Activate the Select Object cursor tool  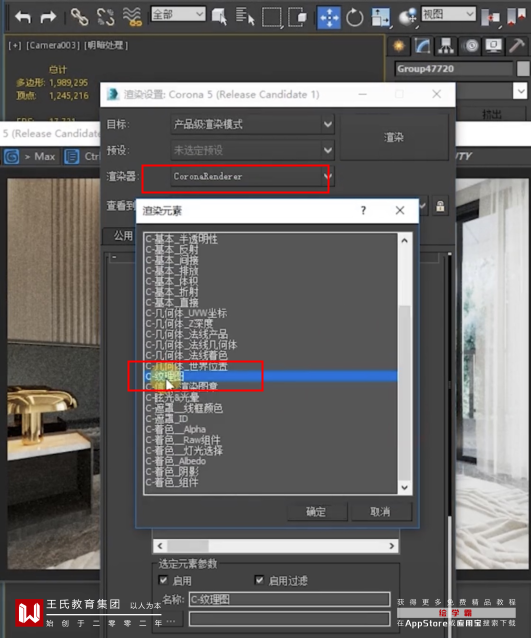click(219, 17)
